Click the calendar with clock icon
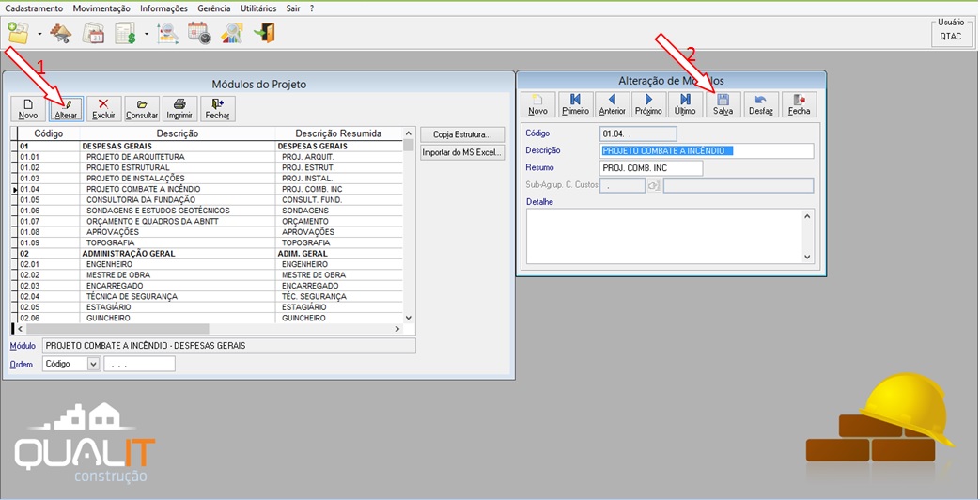The width and height of the screenshot is (980, 500). click(x=199, y=33)
